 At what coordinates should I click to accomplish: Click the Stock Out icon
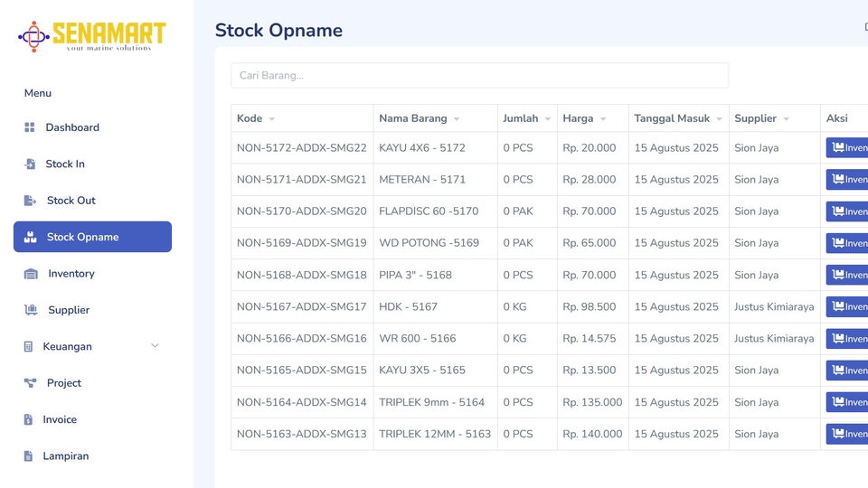30,201
